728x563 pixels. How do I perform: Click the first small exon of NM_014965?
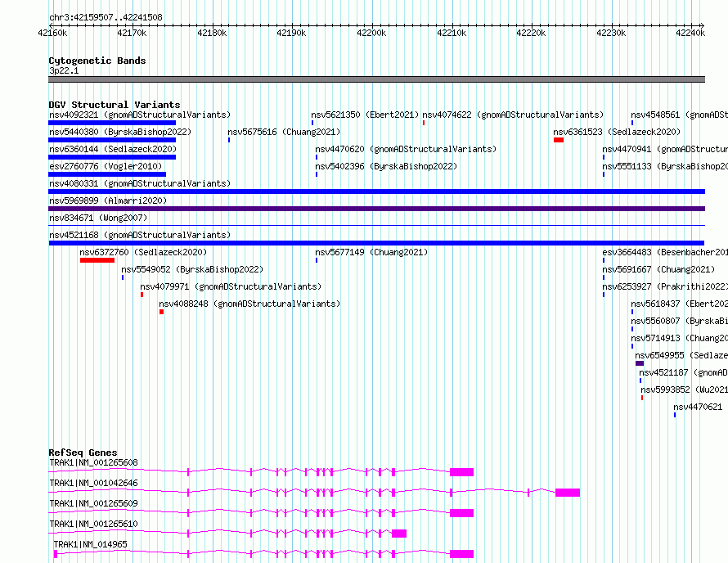click(56, 554)
